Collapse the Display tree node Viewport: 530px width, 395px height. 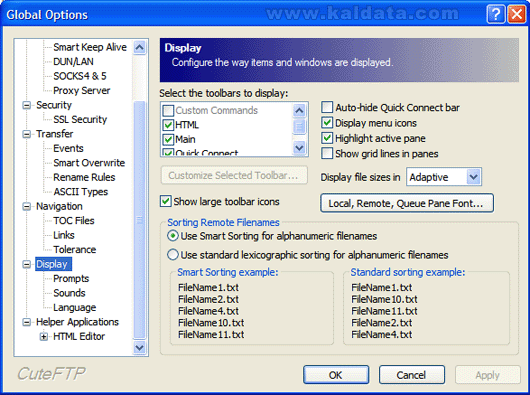[x=26, y=264]
